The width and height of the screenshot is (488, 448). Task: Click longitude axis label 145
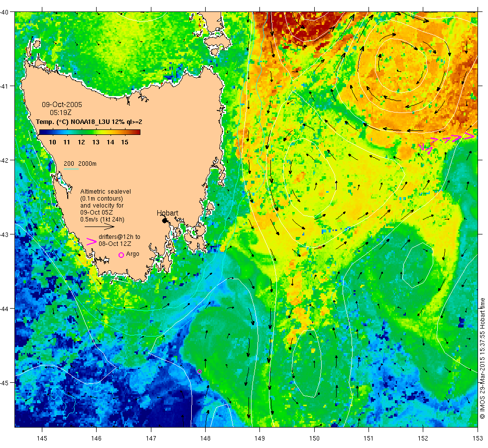42,439
